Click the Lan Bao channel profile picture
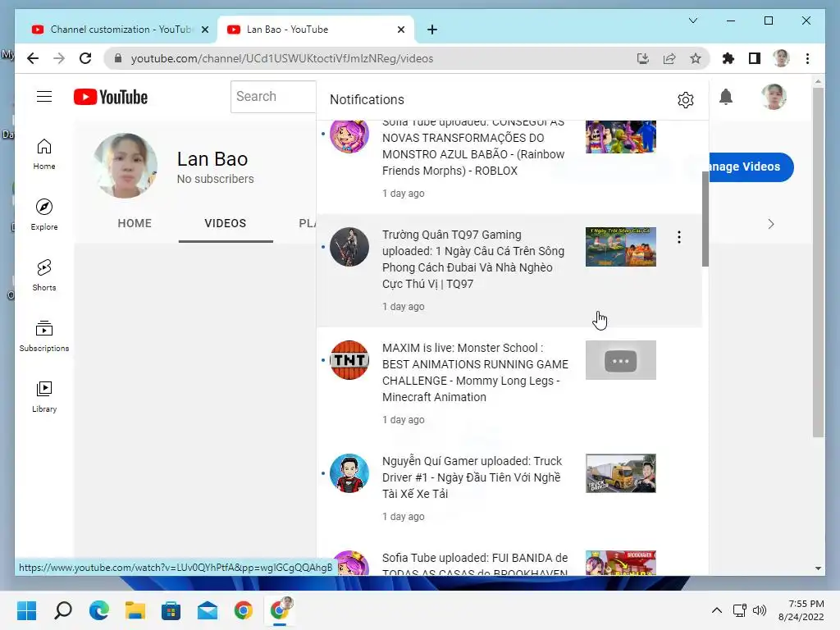The width and height of the screenshot is (840, 630). 126,166
